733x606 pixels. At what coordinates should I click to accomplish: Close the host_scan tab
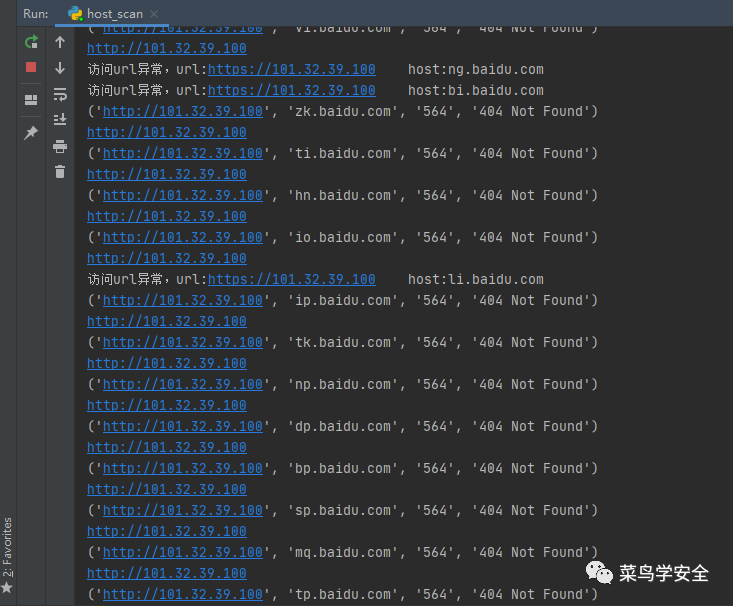coord(154,14)
